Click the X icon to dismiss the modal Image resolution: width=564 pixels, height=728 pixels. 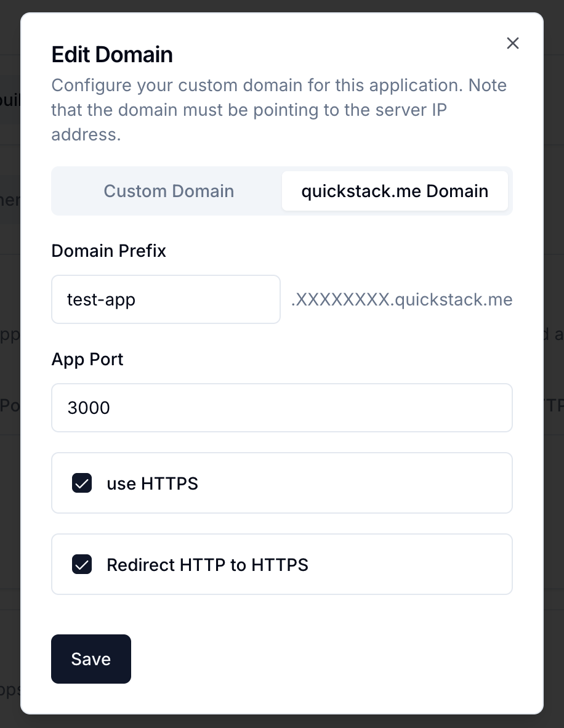(x=513, y=43)
